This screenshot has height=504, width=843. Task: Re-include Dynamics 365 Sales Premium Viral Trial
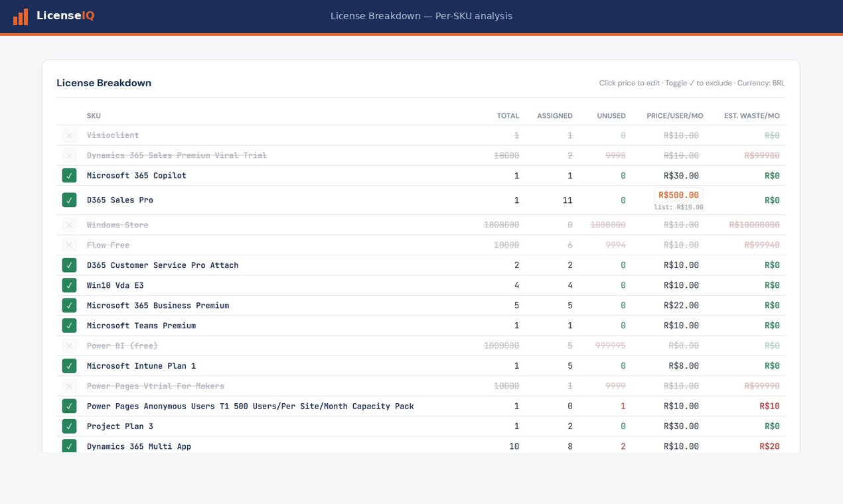(69, 155)
